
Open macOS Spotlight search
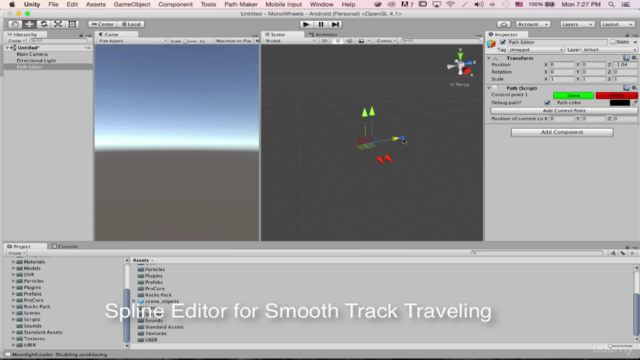(x=611, y=4)
